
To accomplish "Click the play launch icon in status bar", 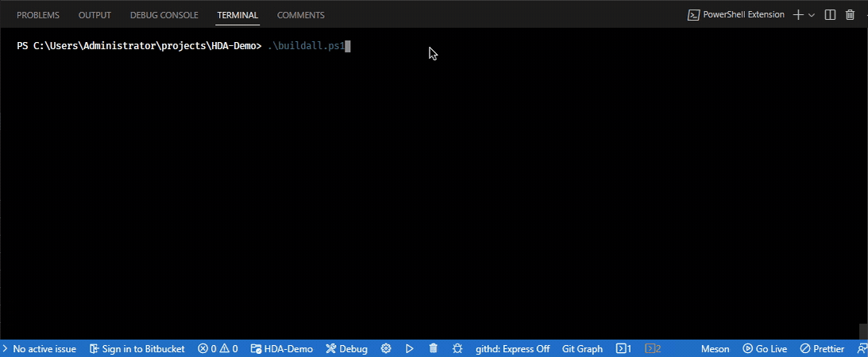I will (x=410, y=349).
